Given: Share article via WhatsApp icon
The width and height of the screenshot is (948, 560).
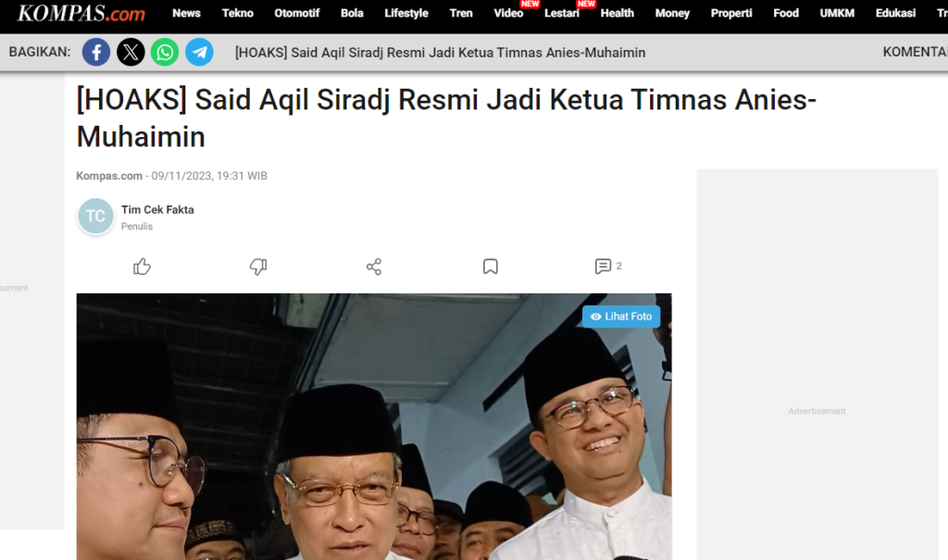Looking at the screenshot, I should 165,52.
